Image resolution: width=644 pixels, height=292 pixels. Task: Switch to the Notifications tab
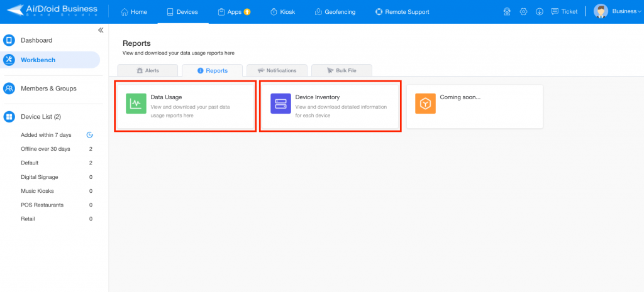tap(277, 70)
